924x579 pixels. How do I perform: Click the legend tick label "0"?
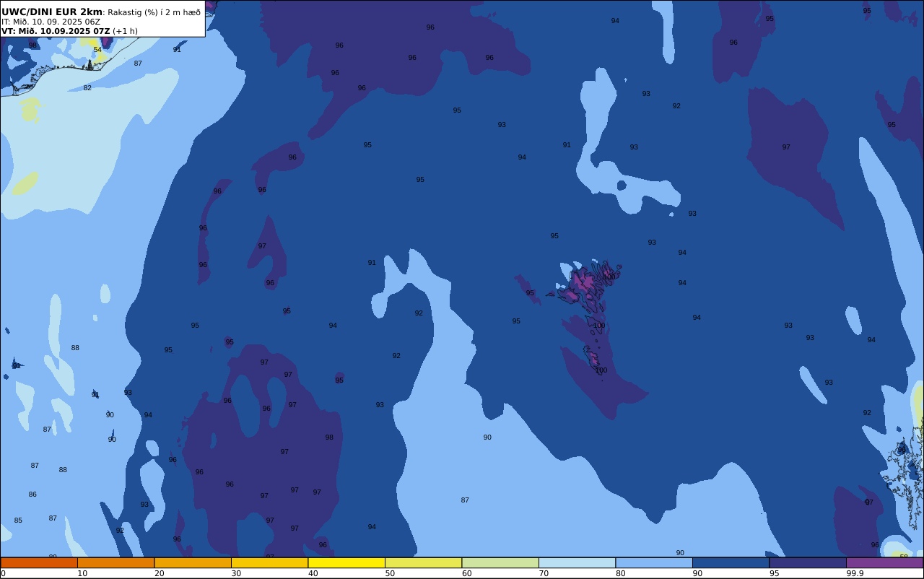(x=3, y=573)
